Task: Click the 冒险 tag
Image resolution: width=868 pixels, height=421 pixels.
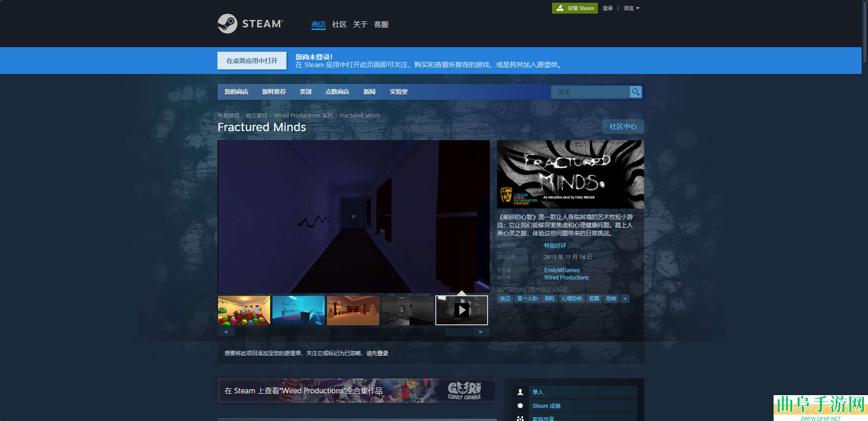Action: pos(550,299)
